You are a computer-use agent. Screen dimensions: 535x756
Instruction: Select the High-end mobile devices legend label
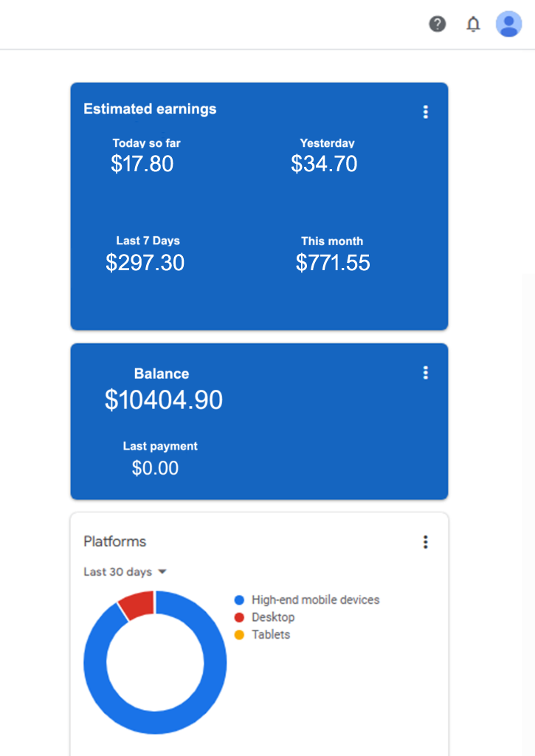(316, 600)
